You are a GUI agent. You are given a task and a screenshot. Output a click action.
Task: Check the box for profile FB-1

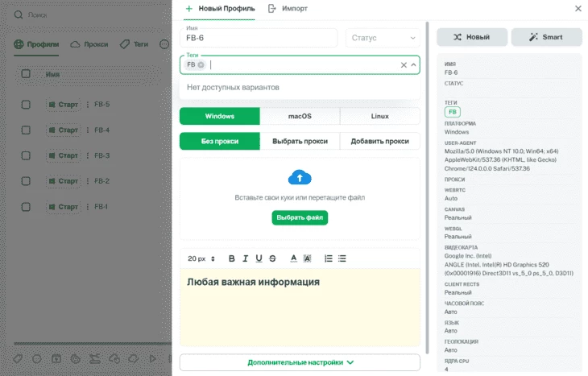click(26, 207)
